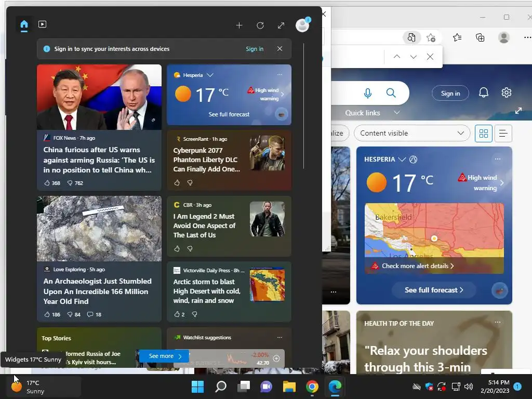
Task: Dislike the FOX News China article
Action: (x=75, y=183)
